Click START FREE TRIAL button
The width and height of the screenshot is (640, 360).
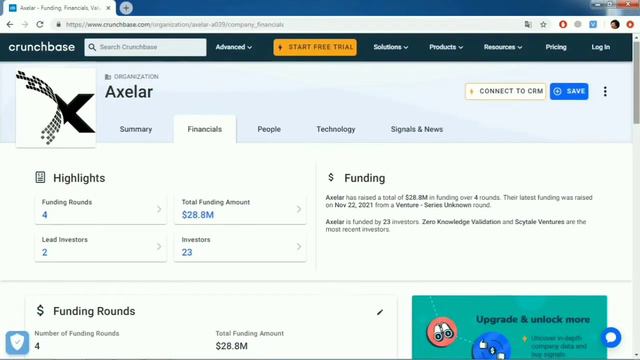point(315,47)
